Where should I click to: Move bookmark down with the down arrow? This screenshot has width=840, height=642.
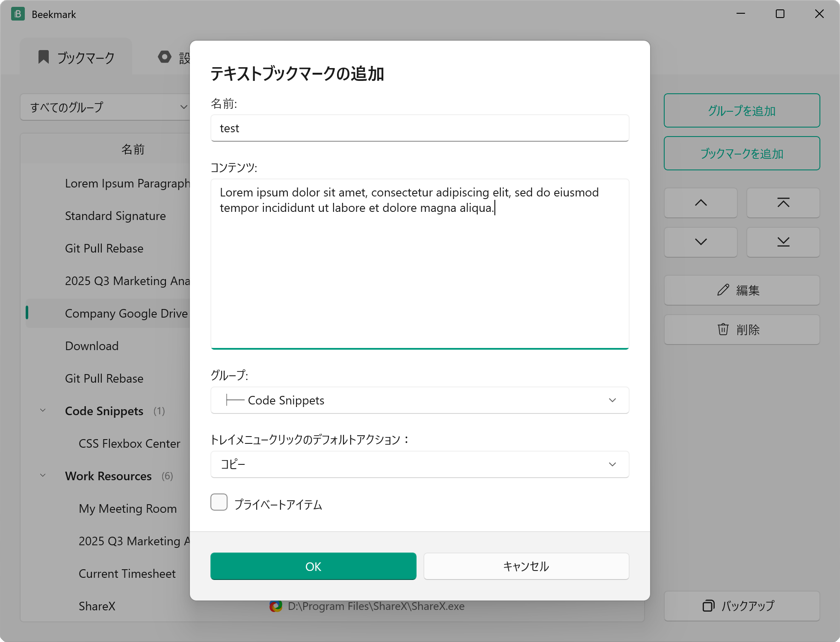[701, 242]
